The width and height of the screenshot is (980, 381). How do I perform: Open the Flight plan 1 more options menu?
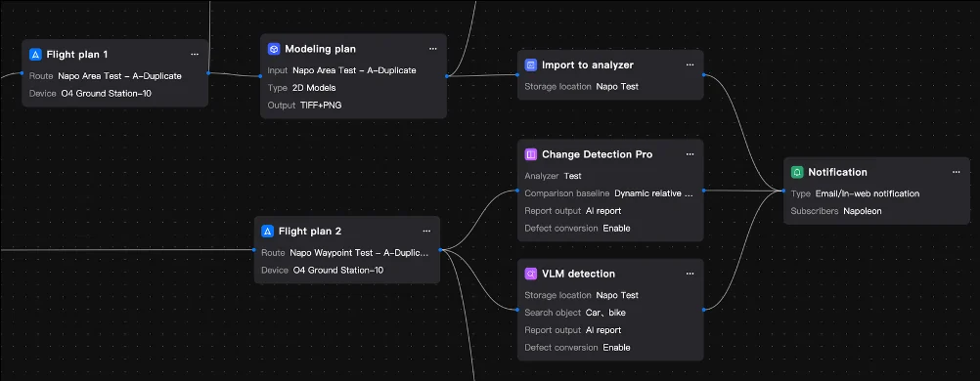pos(195,55)
